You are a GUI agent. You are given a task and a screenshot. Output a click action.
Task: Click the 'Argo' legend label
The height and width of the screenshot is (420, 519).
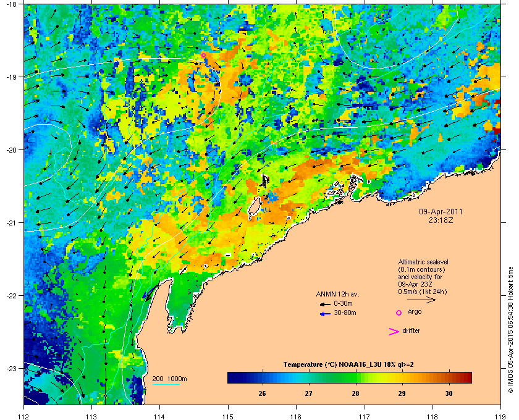tap(415, 312)
